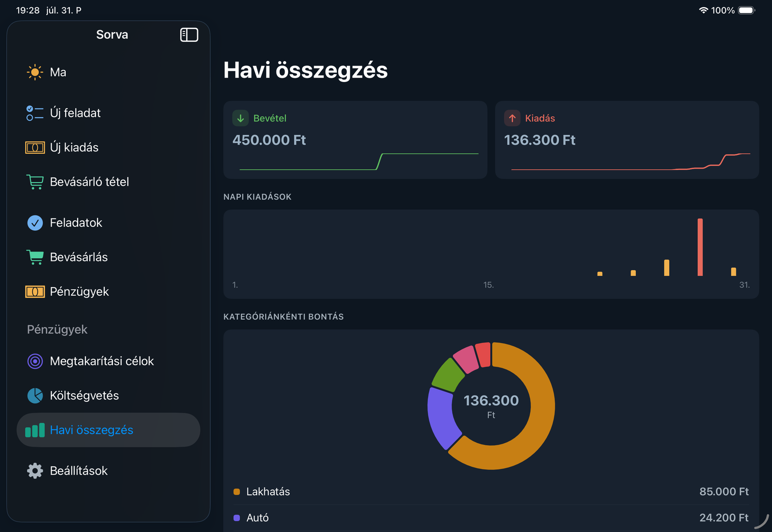This screenshot has width=772, height=532.
Task: Click the target icon for Megtakarítási célok
Action: point(35,361)
